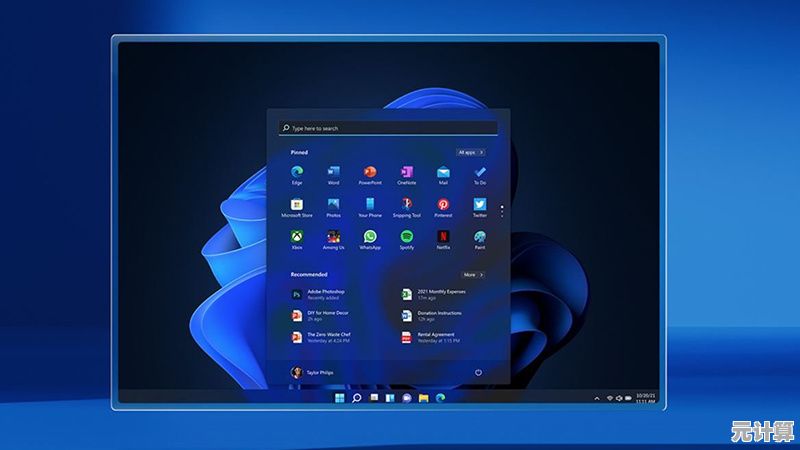This screenshot has height=450, width=800.
Task: Open the Xbox app
Action: pos(297,237)
